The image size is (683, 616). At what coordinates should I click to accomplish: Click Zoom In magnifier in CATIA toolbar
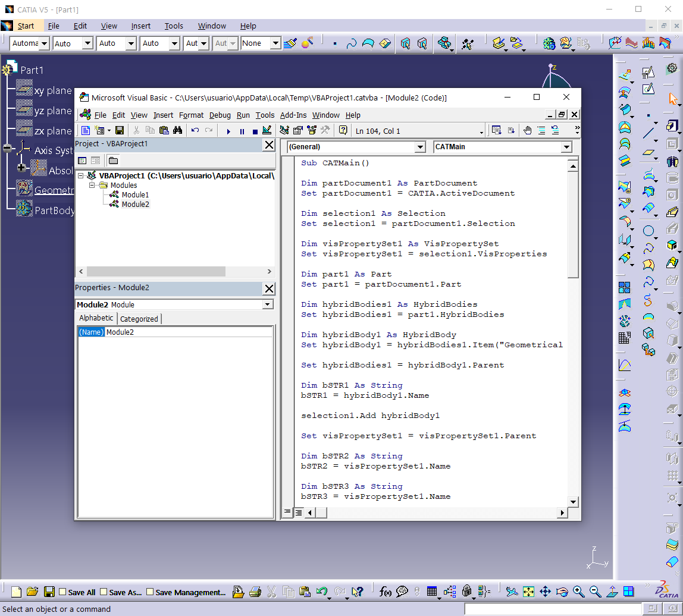tap(578, 592)
